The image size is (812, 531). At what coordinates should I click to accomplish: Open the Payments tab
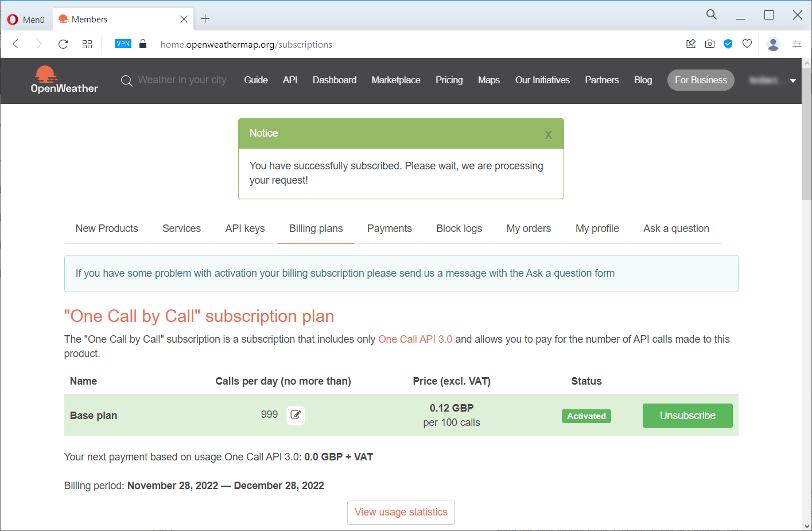coord(389,228)
